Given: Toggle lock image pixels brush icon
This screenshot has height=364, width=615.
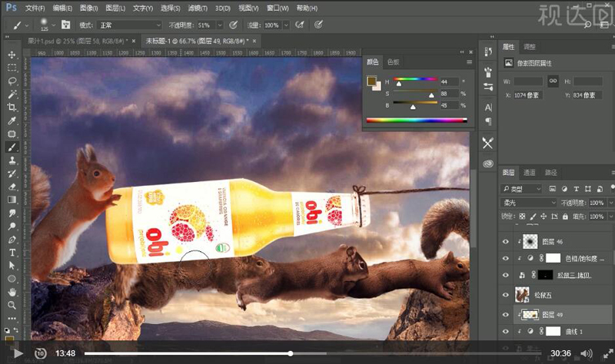Looking at the screenshot, I should 533,217.
